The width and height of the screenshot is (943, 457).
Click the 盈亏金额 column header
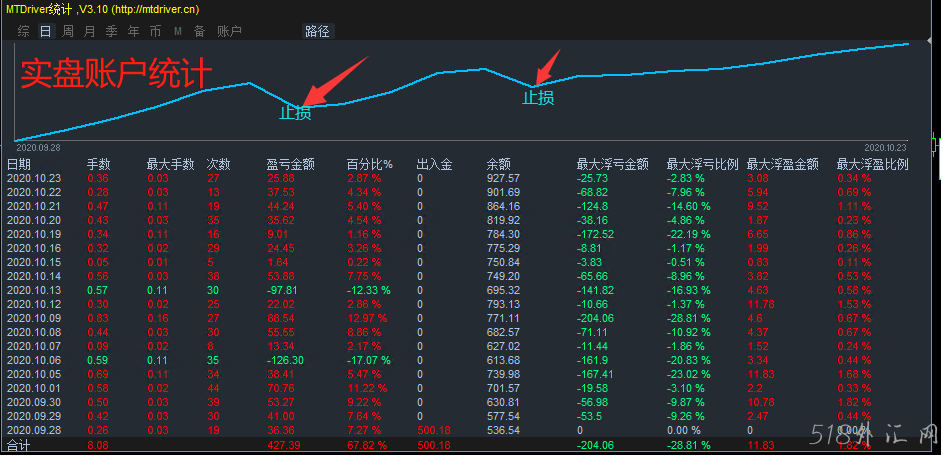coord(290,164)
